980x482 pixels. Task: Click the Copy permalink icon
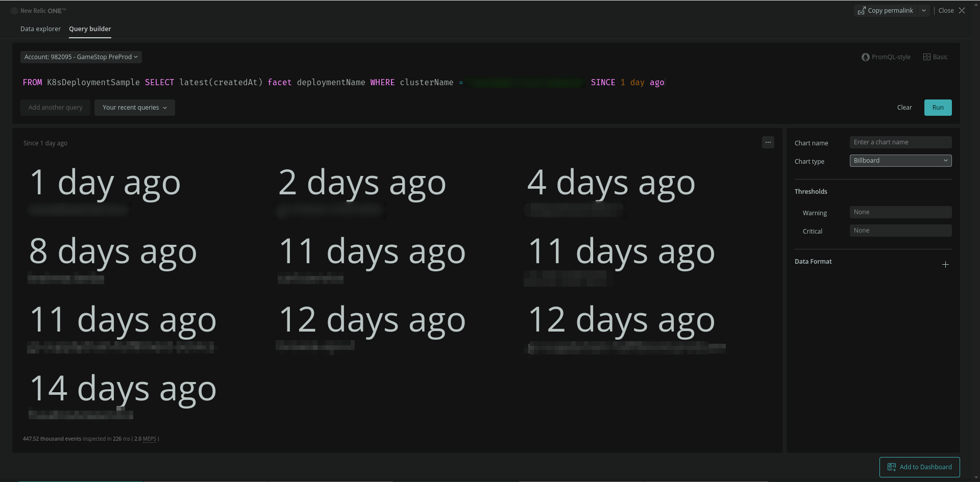click(x=862, y=11)
